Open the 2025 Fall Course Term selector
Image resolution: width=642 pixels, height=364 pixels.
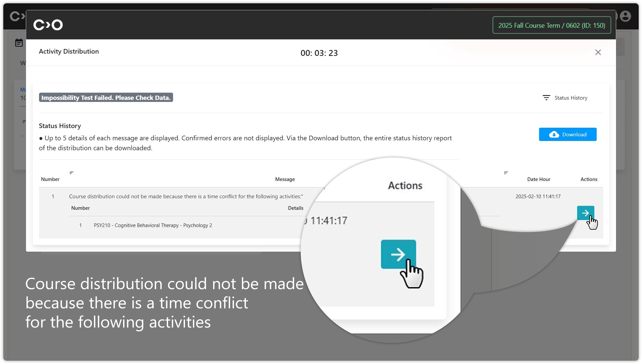point(551,25)
